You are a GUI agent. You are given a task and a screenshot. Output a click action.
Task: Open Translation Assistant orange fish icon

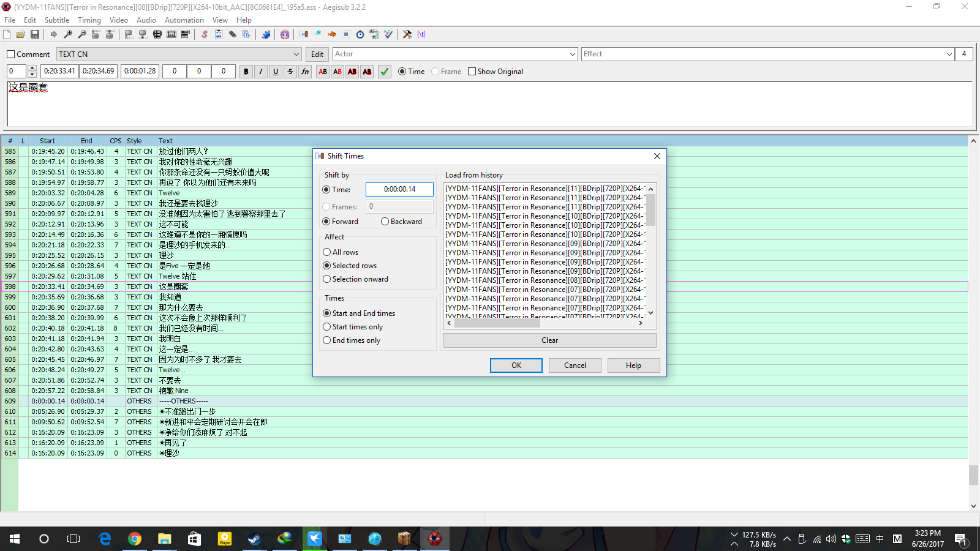click(x=332, y=34)
